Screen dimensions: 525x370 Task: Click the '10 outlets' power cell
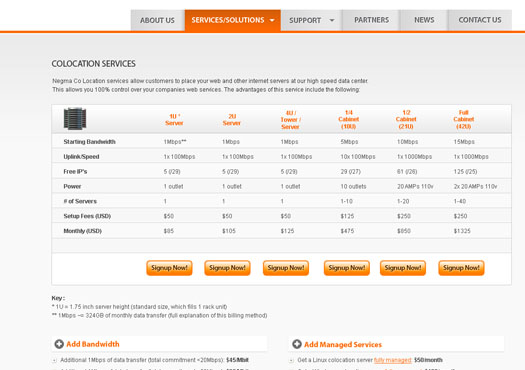353,186
